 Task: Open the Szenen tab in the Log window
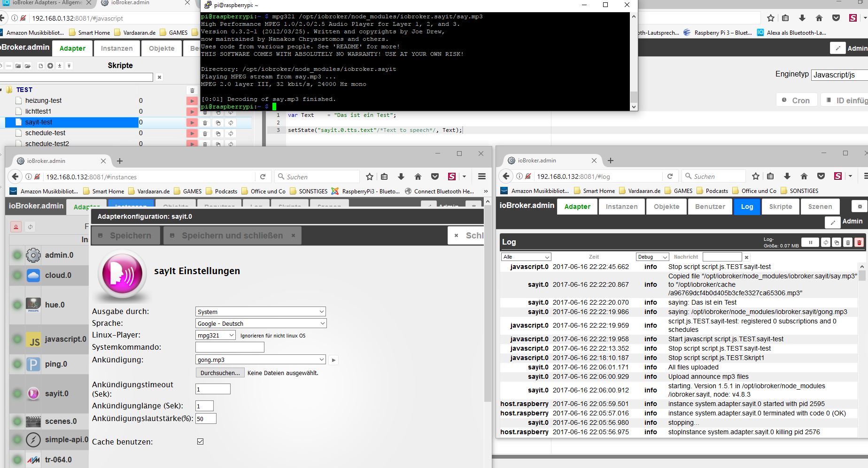pyautogui.click(x=820, y=207)
